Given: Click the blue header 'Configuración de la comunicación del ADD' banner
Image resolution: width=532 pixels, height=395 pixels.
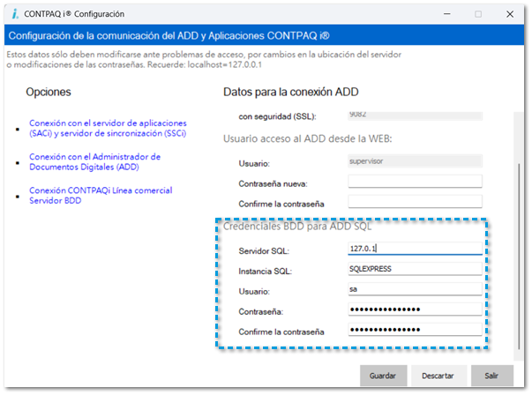Looking at the screenshot, I should coord(265,35).
